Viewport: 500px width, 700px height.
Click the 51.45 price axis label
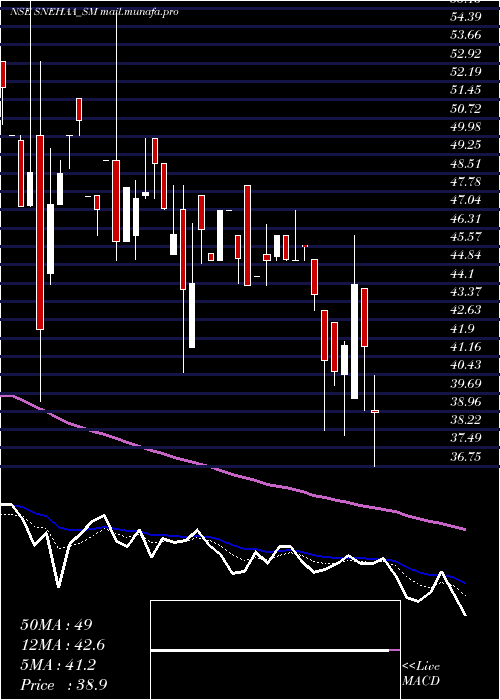pyautogui.click(x=464, y=90)
